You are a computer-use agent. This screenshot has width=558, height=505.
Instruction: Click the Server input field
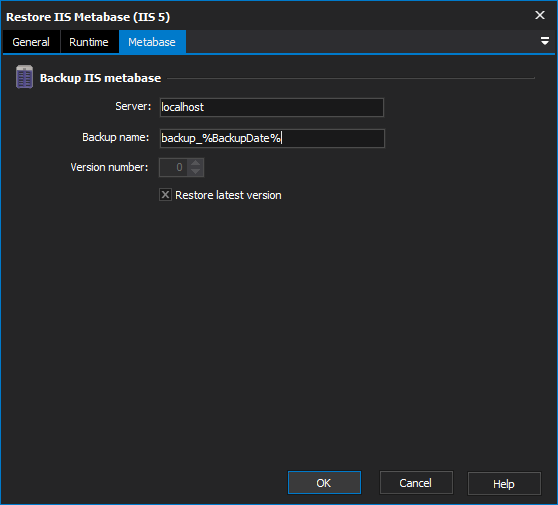[272, 107]
